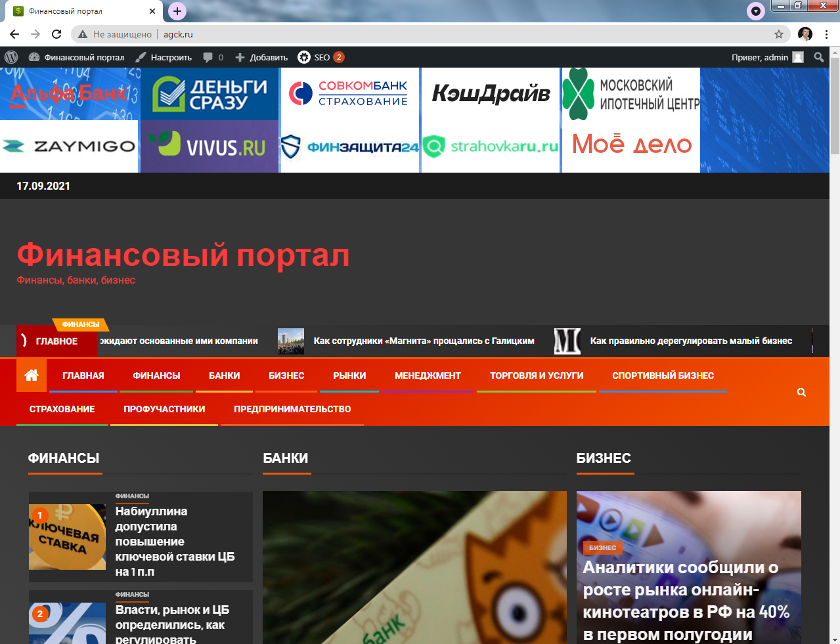
Task: Open article Власти, рынок и ЦБ определились
Action: click(172, 624)
